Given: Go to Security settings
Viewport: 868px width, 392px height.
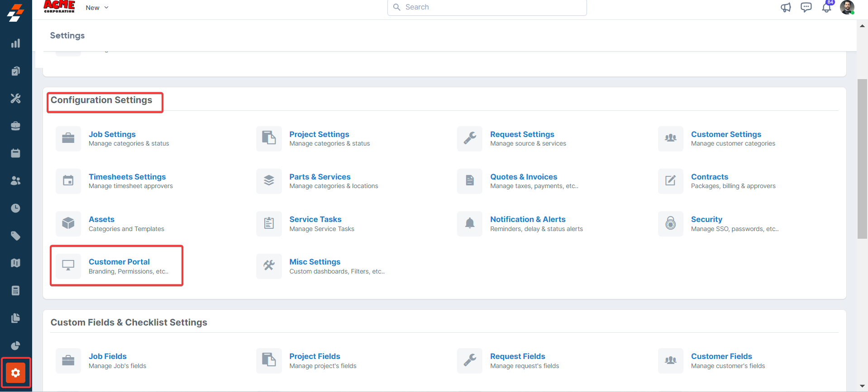Looking at the screenshot, I should pos(706,219).
